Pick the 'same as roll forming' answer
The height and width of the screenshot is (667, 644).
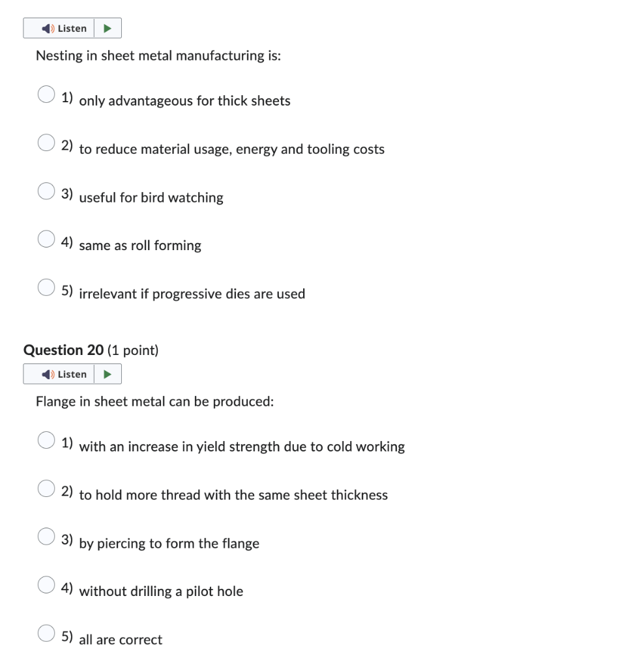tap(46, 239)
